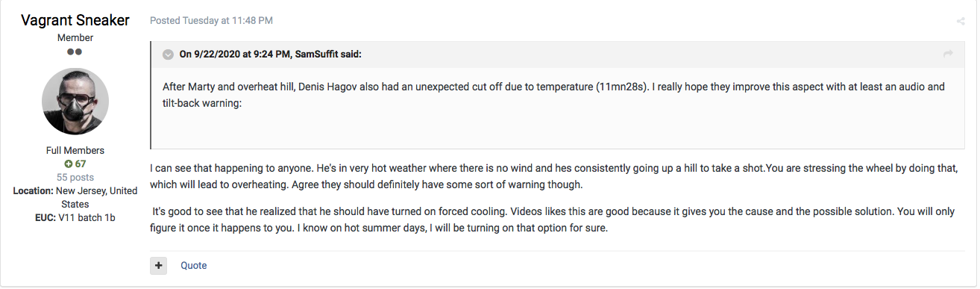View Vagrant Sneaker's avatar photo

[x=75, y=101]
